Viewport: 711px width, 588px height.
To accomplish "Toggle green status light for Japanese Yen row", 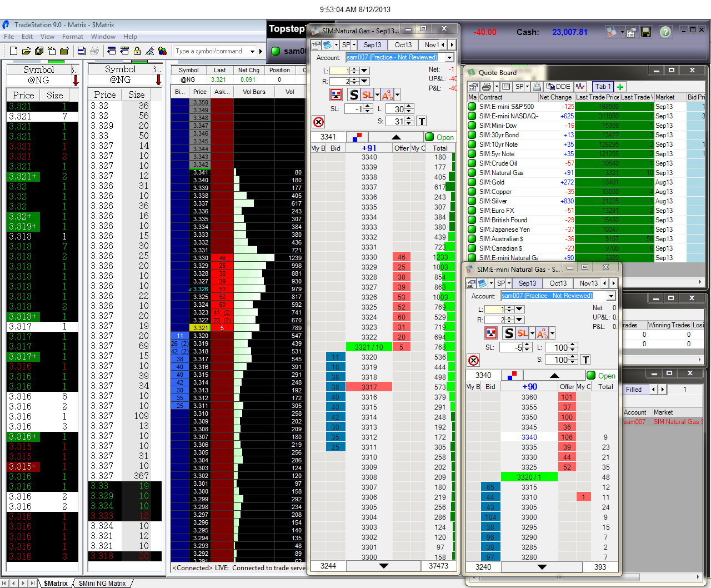I will click(472, 230).
